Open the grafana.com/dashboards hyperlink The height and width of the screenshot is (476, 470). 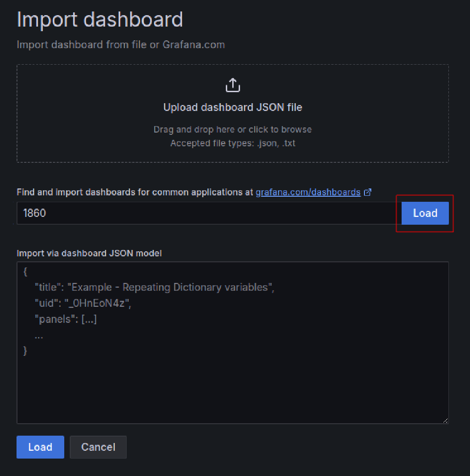pyautogui.click(x=307, y=192)
